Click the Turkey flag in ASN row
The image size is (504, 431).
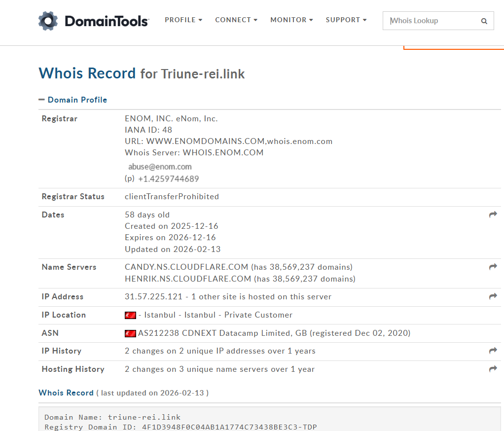coord(130,334)
